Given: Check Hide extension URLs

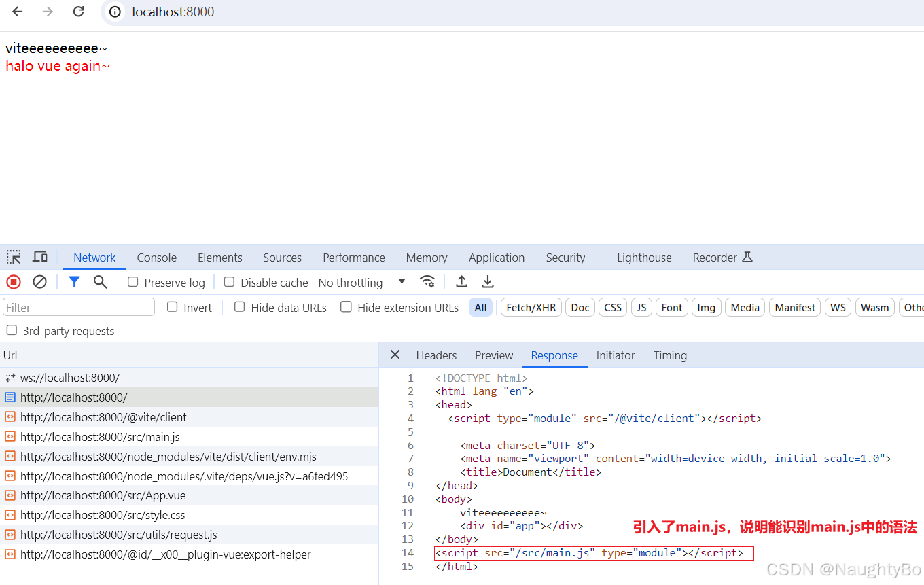Looking at the screenshot, I should [x=346, y=307].
